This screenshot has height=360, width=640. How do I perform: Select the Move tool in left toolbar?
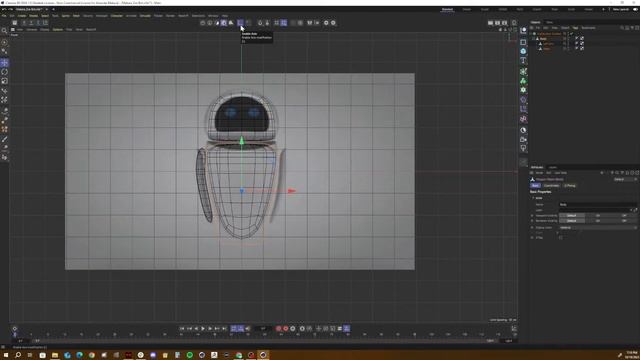pyautogui.click(x=4, y=63)
